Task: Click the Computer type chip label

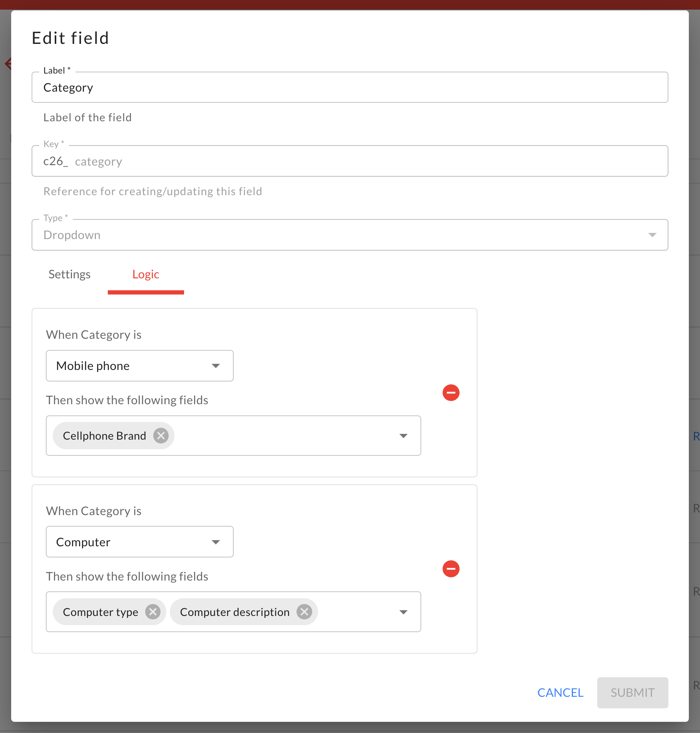Action: 100,612
